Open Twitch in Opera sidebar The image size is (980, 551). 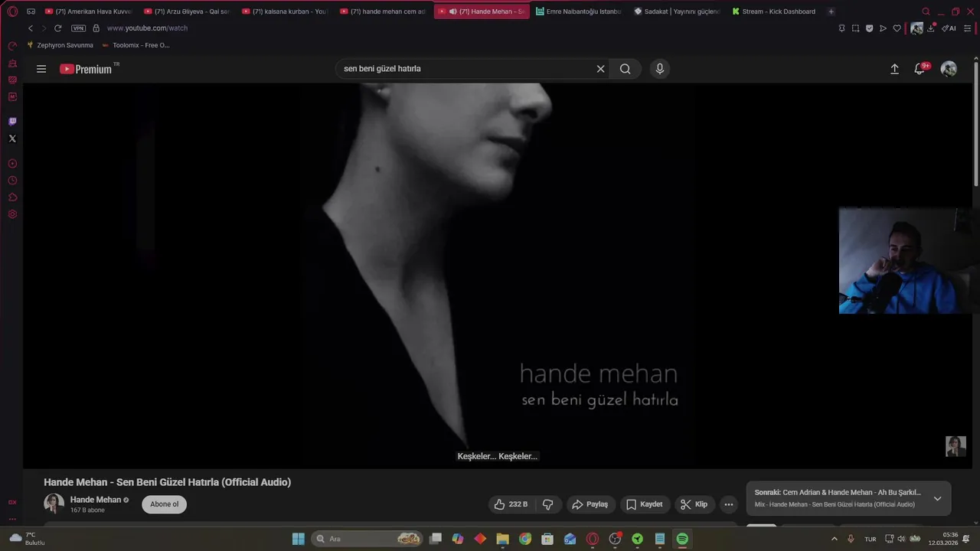[12, 122]
